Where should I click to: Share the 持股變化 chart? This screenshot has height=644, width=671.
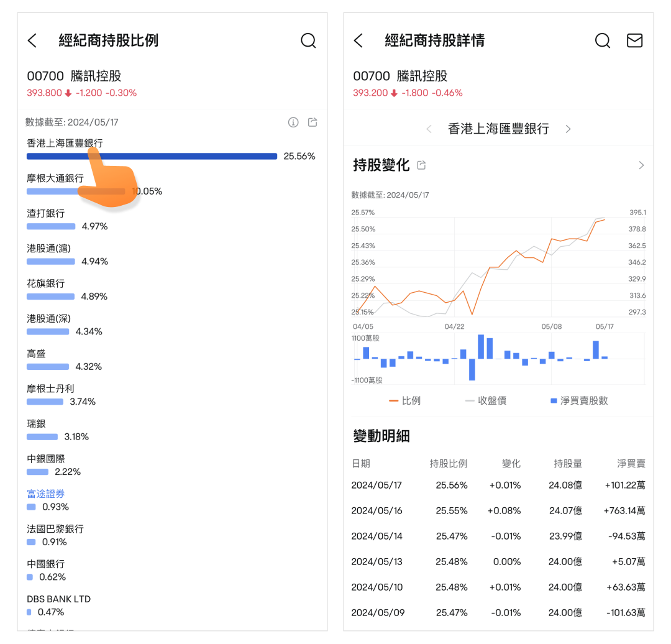pyautogui.click(x=422, y=165)
